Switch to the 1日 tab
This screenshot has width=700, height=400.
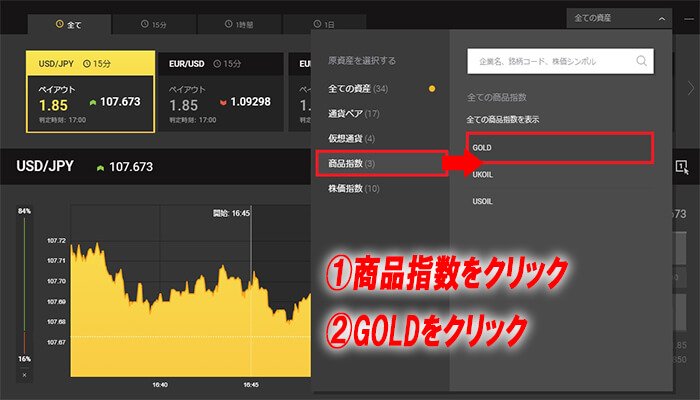pyautogui.click(x=325, y=24)
